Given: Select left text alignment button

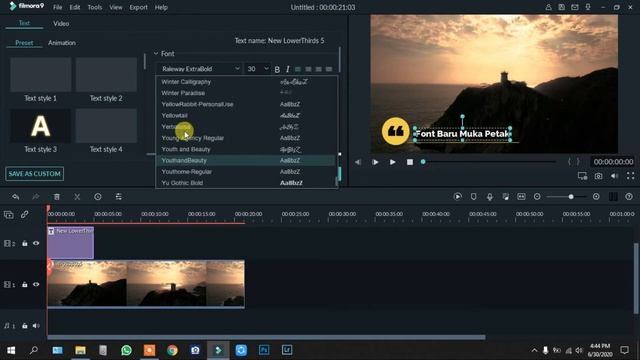Looking at the screenshot, I should (x=298, y=69).
